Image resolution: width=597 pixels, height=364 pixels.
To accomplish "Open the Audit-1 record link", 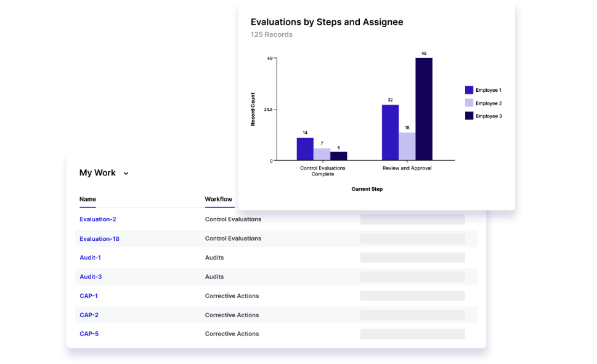I will 90,257.
